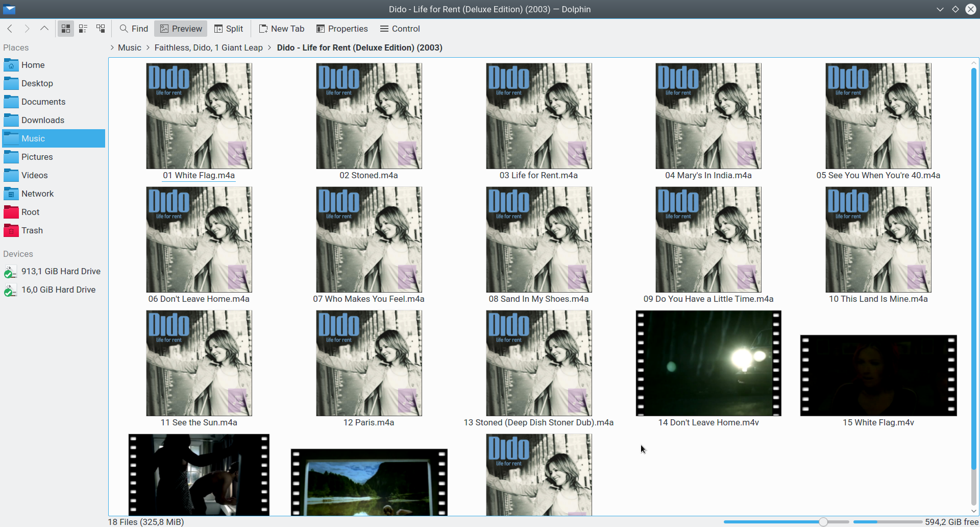Click current folder breadcrumb Dido - Life for Rent
980x527 pixels.
pos(360,47)
